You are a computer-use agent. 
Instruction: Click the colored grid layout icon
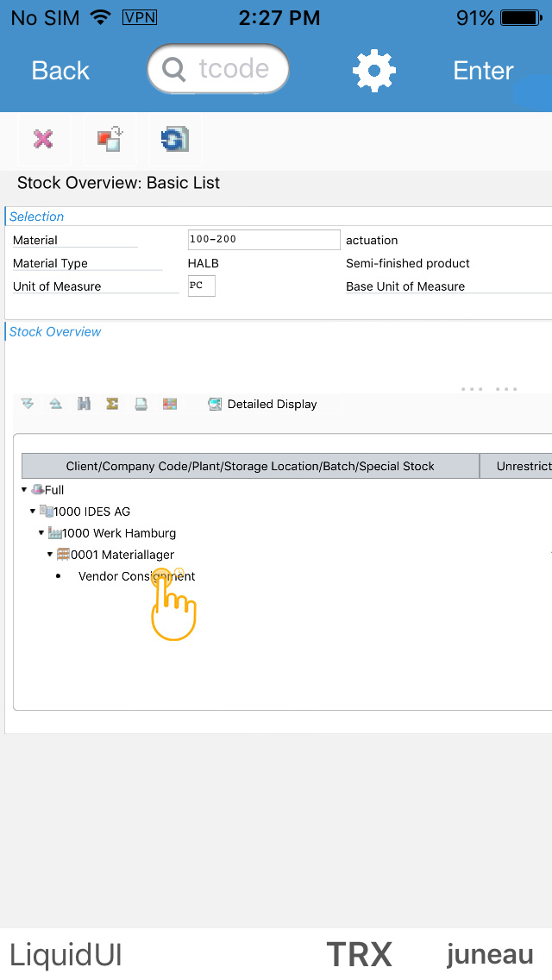click(x=169, y=404)
